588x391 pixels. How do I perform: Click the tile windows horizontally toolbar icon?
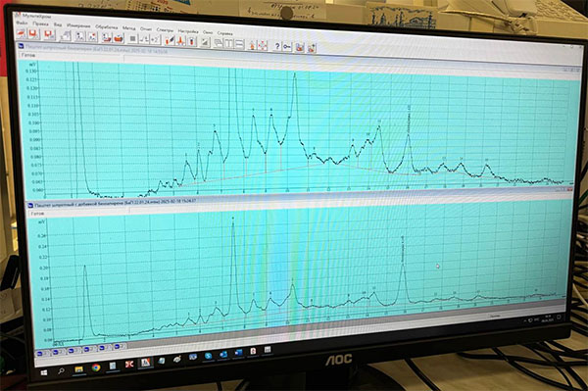tap(240, 44)
